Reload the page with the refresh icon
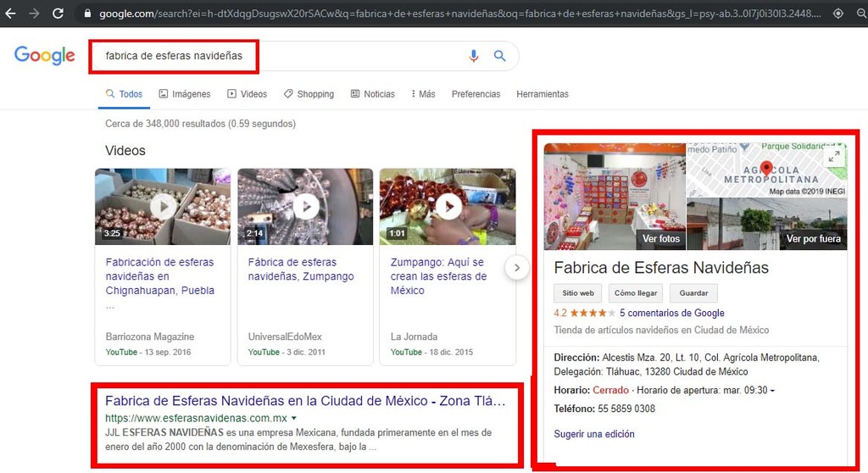This screenshot has height=473, width=868. (58, 14)
